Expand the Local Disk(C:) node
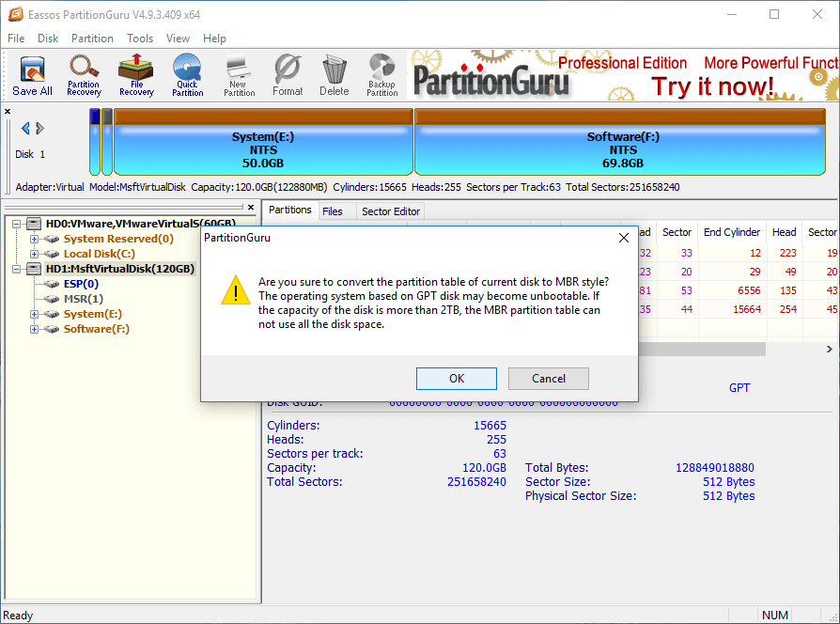 point(34,254)
